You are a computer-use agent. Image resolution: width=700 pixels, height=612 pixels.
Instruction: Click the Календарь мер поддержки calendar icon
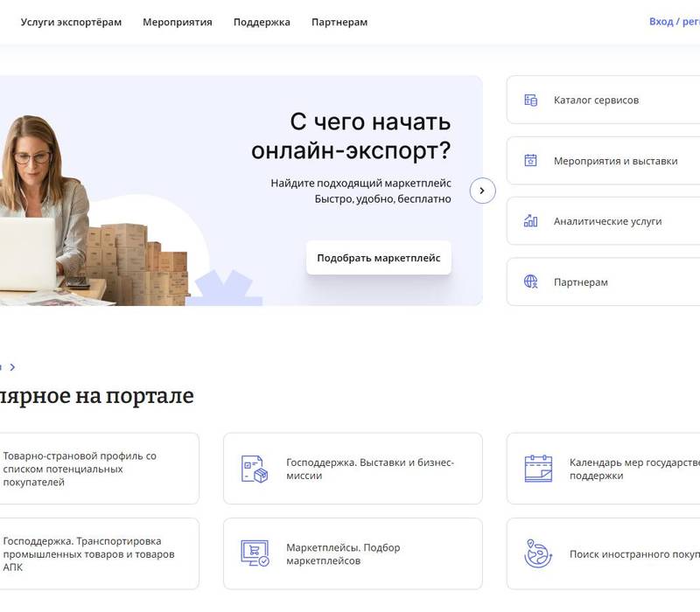pos(538,469)
